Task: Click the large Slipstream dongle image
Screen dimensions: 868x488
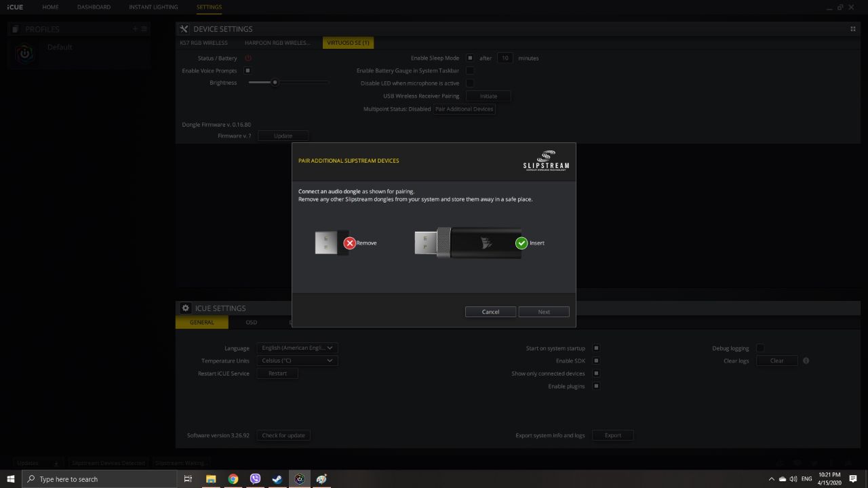Action: pos(469,243)
